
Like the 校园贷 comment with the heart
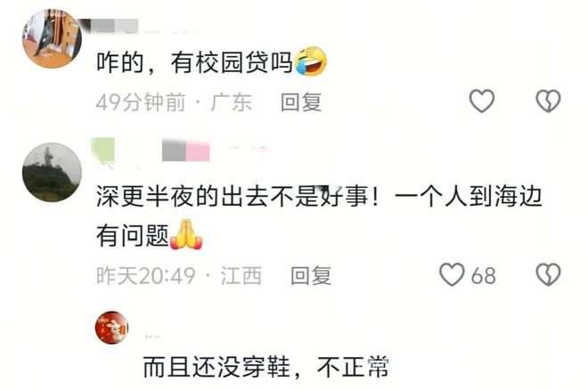point(482,101)
